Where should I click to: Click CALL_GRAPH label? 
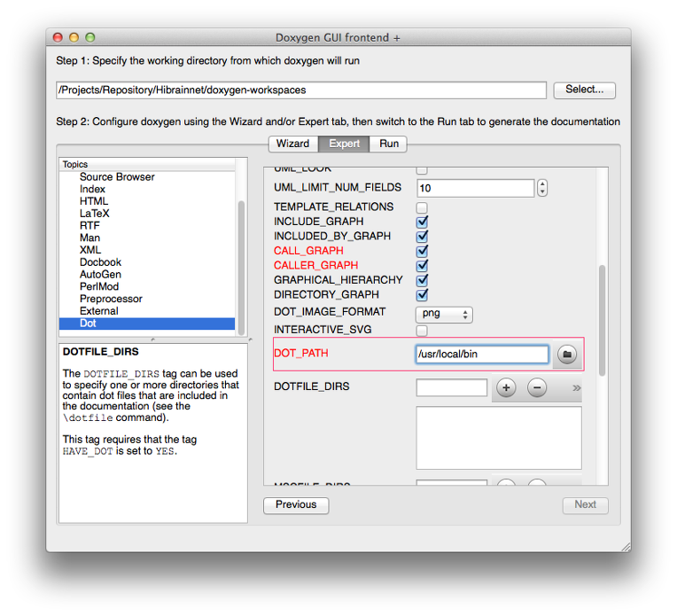click(308, 251)
